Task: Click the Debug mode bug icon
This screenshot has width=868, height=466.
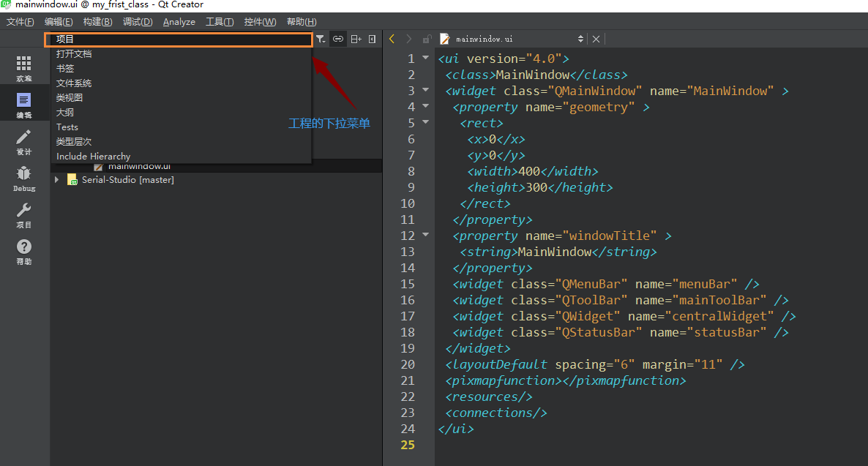Action: (x=24, y=178)
